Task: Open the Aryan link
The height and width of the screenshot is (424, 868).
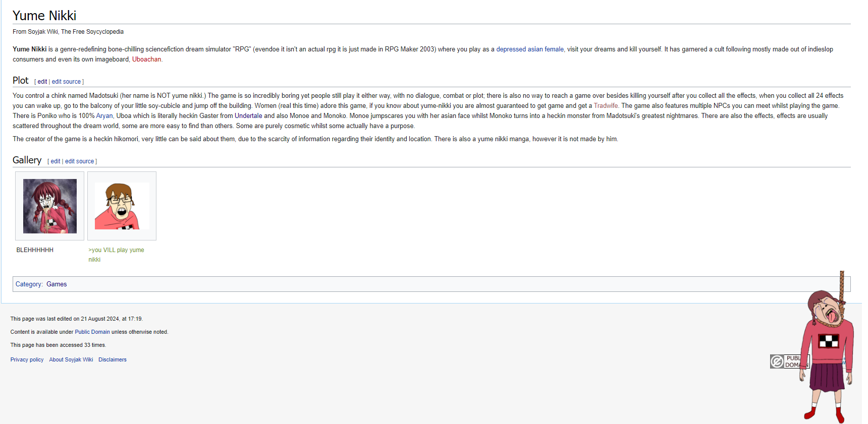Action: [x=104, y=116]
